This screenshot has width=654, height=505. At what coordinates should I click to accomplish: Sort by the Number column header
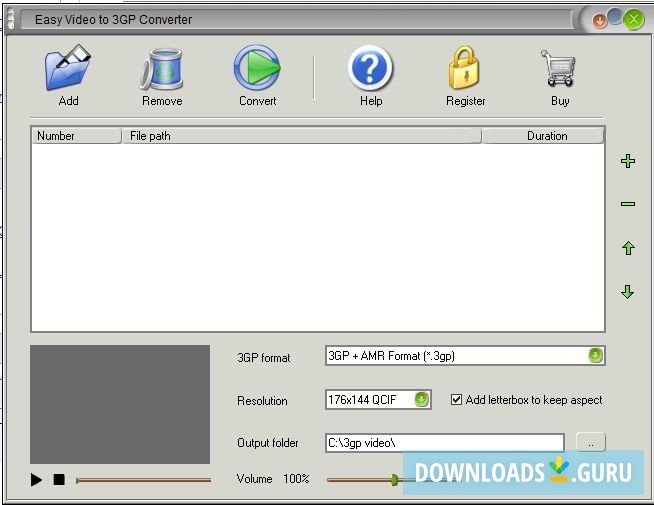click(x=76, y=136)
